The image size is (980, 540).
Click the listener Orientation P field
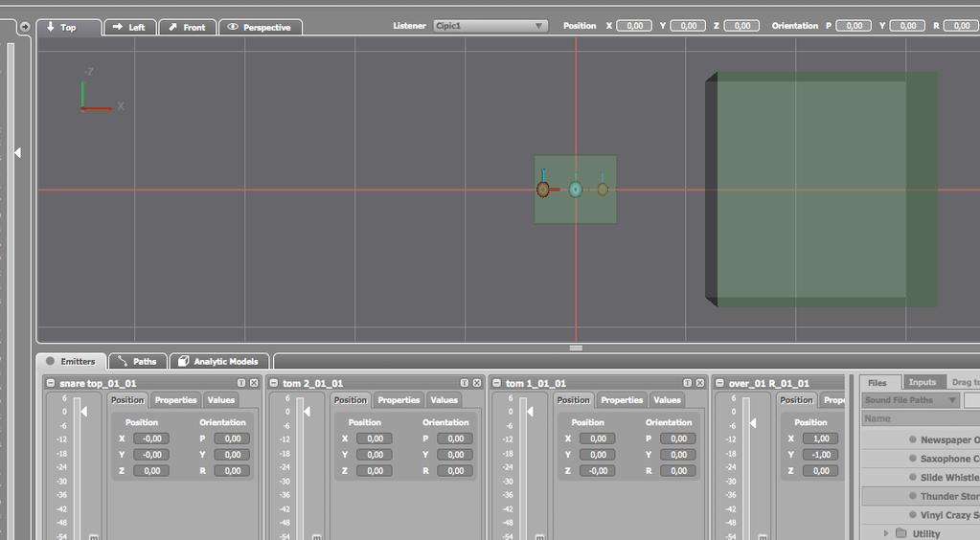coord(854,26)
